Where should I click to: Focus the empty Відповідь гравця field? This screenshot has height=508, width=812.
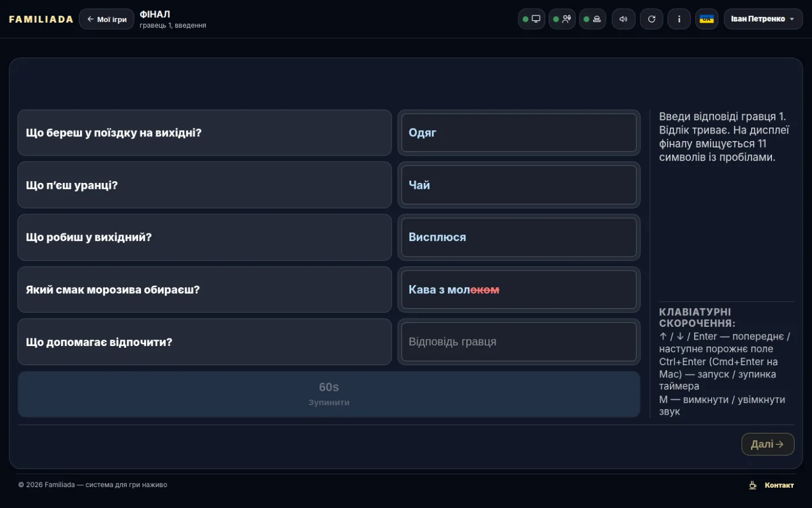tap(519, 342)
